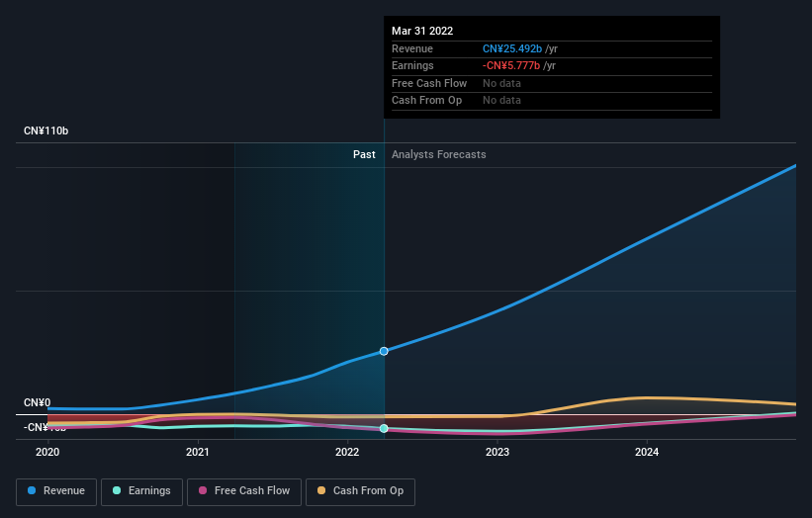Viewport: 812px width, 518px height.
Task: Select the teal earnings data point marker
Action: click(x=384, y=428)
